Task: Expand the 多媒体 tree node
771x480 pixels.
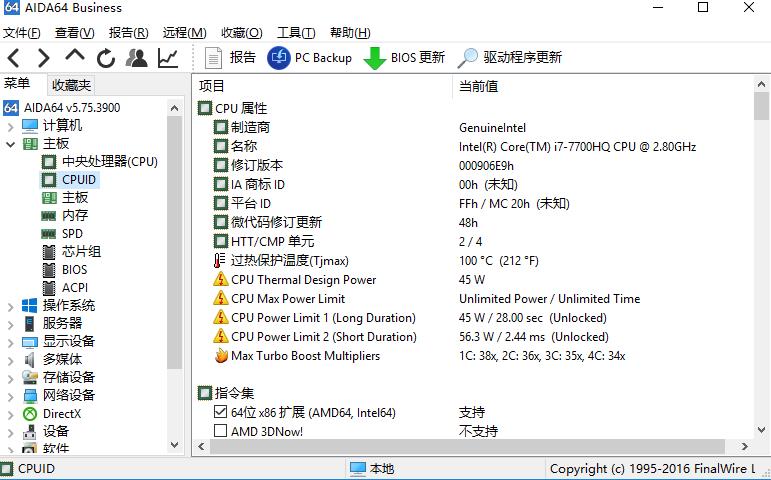Action: (x=10, y=360)
